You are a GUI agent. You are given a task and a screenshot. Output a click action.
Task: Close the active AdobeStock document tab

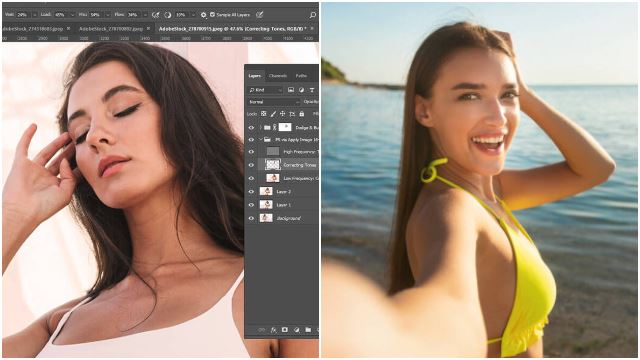point(312,29)
